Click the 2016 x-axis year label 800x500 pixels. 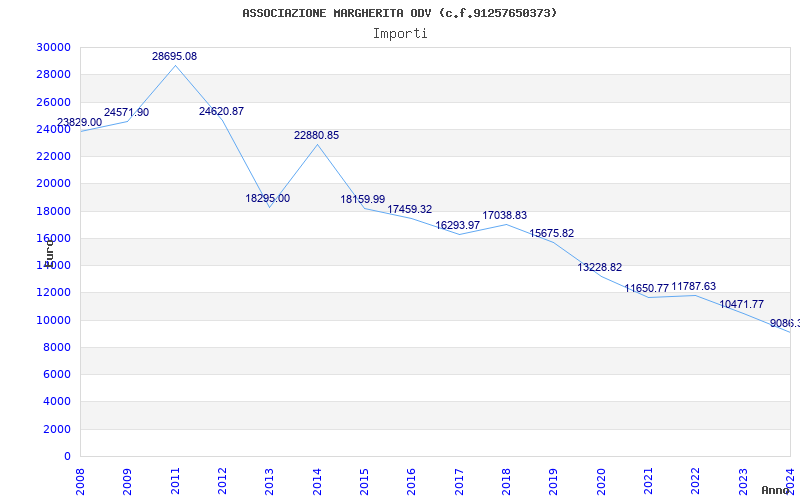tap(412, 481)
